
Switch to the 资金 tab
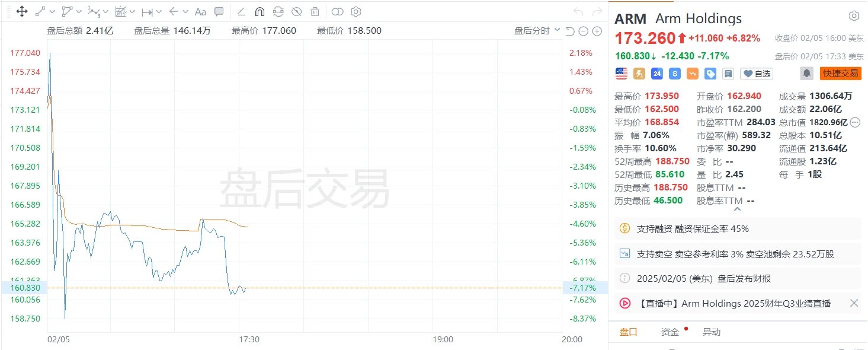670,332
